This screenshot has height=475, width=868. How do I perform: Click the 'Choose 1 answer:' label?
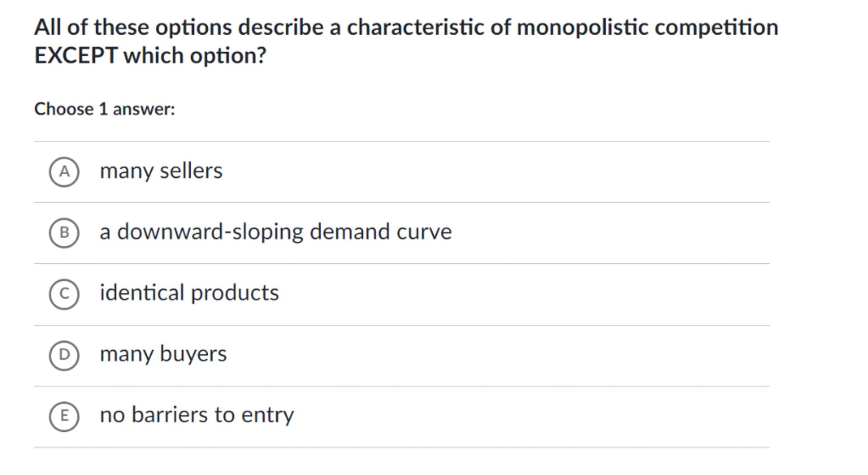pyautogui.click(x=105, y=109)
